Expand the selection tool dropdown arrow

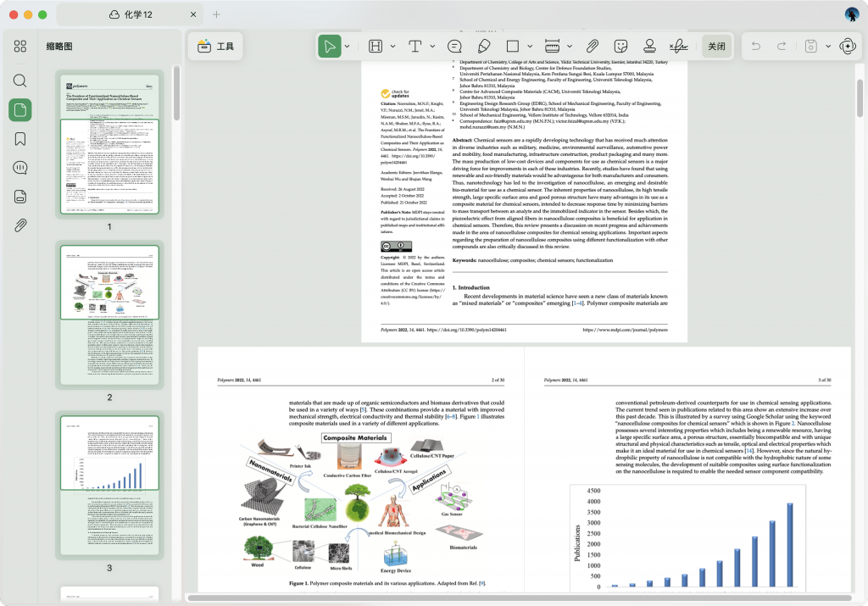[x=347, y=47]
